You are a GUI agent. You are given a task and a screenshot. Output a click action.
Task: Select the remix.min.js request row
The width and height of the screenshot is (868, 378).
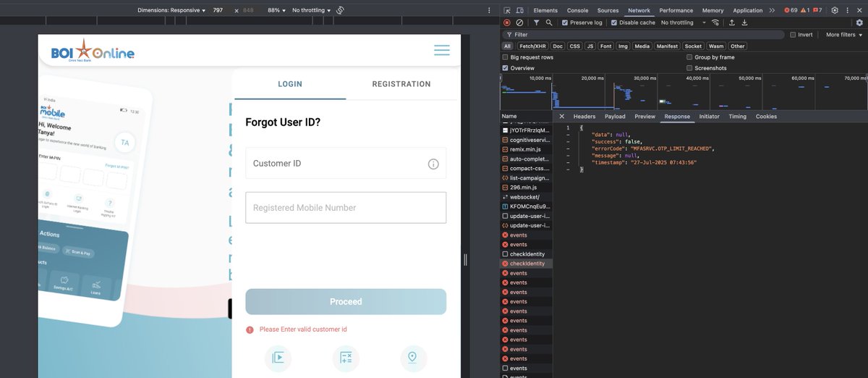(x=527, y=149)
